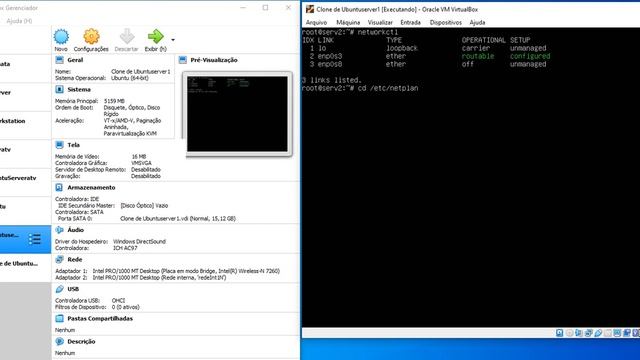
Task: Click 'Clone de Ubuntuserver1.vdi' disk entry
Action: [x=178, y=218]
